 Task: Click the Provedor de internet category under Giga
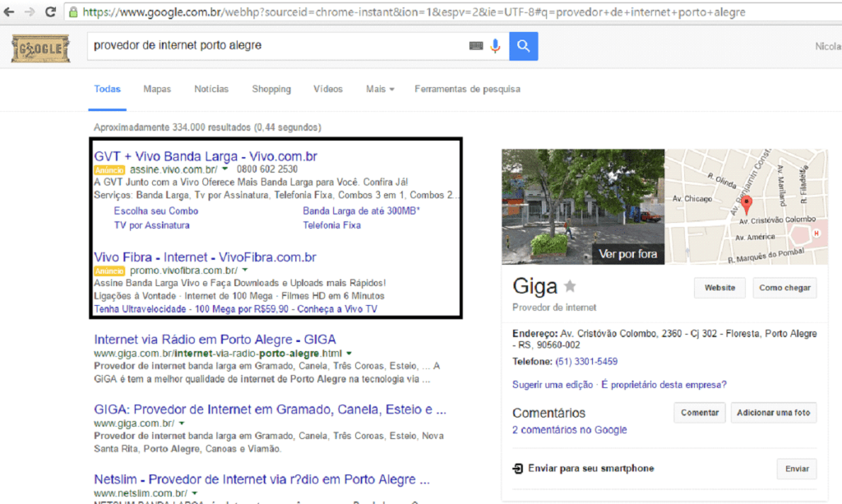(x=554, y=307)
